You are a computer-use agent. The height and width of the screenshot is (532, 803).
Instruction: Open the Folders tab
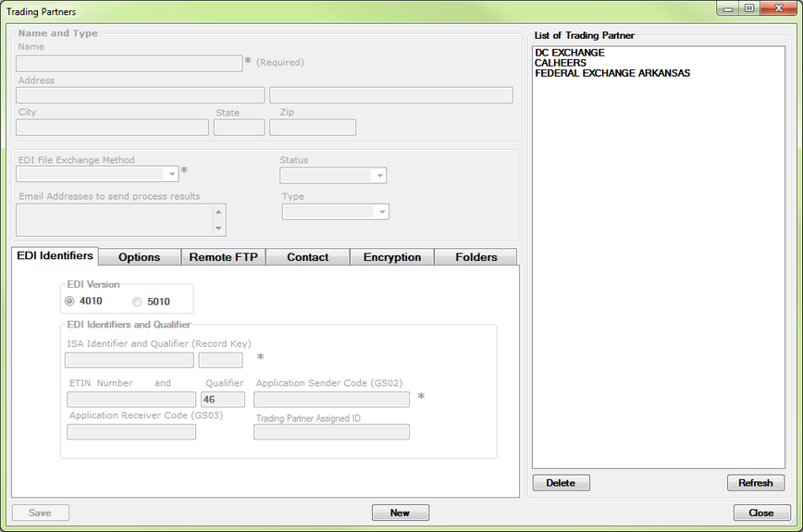click(476, 257)
